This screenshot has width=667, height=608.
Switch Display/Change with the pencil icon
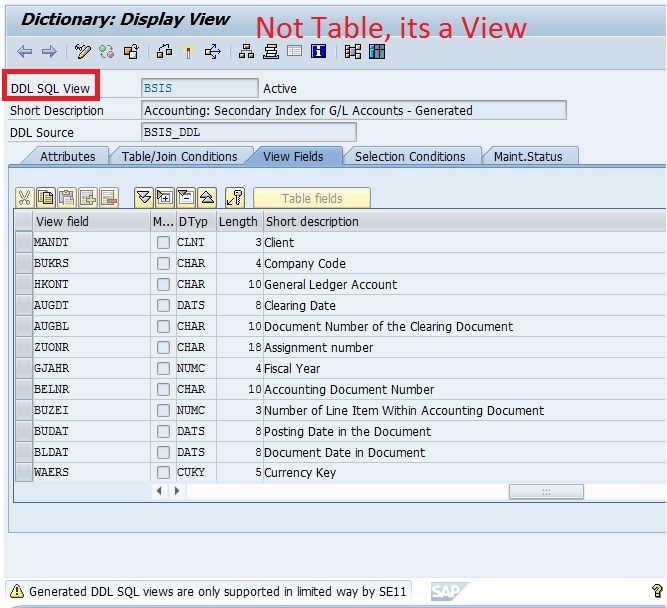[83, 52]
